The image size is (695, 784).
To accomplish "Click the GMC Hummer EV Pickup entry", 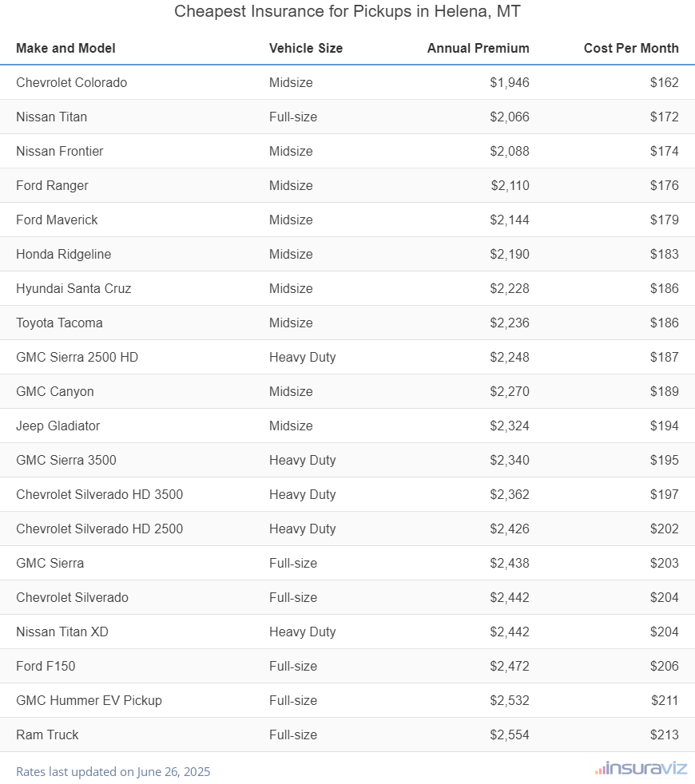I will coord(89,700).
